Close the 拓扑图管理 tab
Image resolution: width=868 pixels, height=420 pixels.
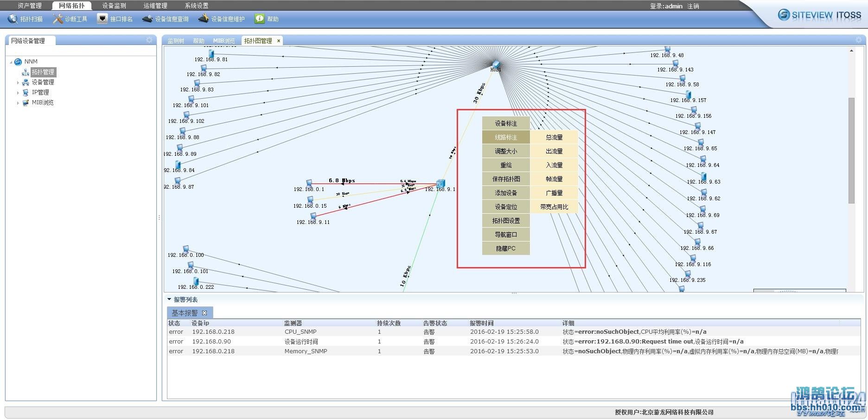pyautogui.click(x=279, y=41)
